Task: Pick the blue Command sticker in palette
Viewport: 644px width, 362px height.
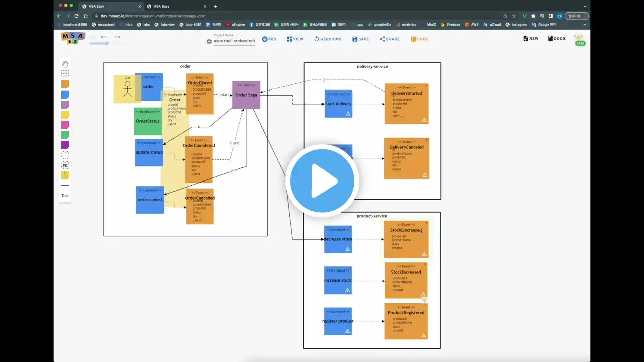Action: [65, 95]
